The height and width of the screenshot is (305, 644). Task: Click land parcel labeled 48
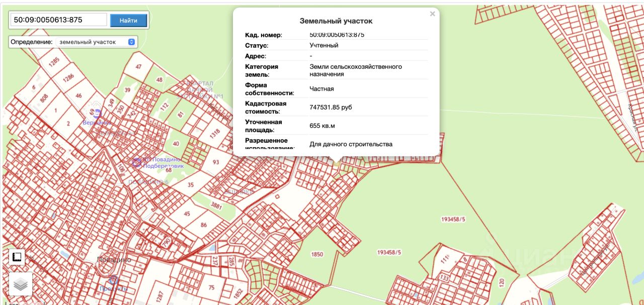pos(159,80)
